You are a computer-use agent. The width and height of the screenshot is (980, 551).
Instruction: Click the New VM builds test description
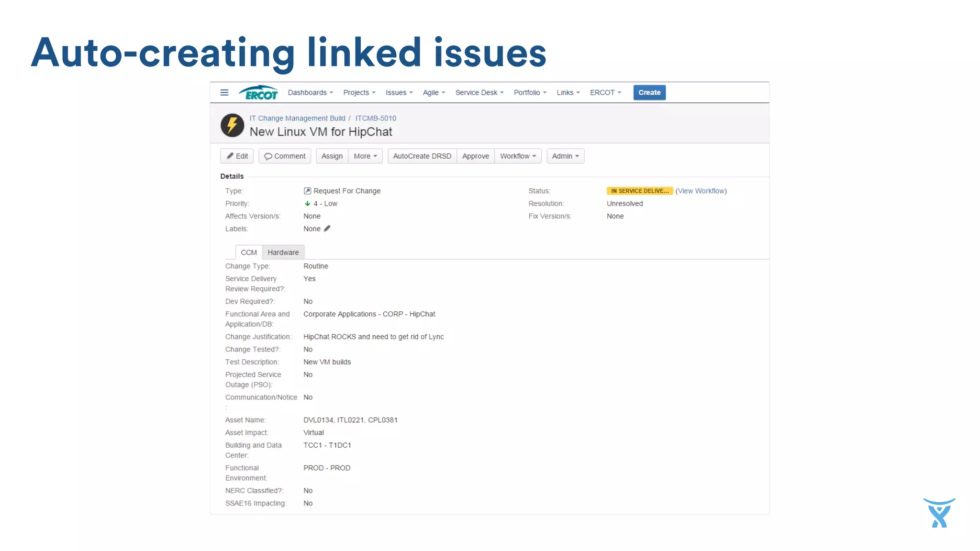pyautogui.click(x=327, y=362)
